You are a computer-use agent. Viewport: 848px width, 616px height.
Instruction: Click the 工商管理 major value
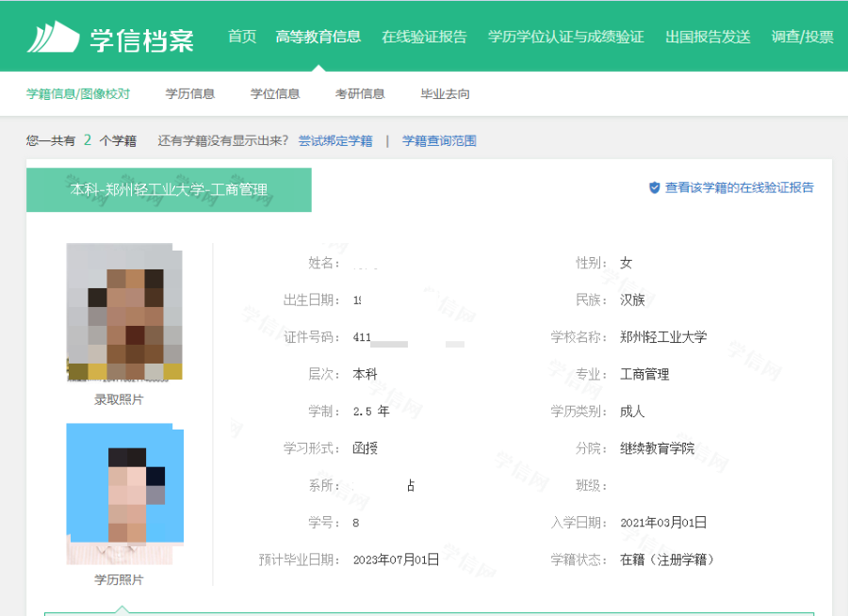pos(644,374)
